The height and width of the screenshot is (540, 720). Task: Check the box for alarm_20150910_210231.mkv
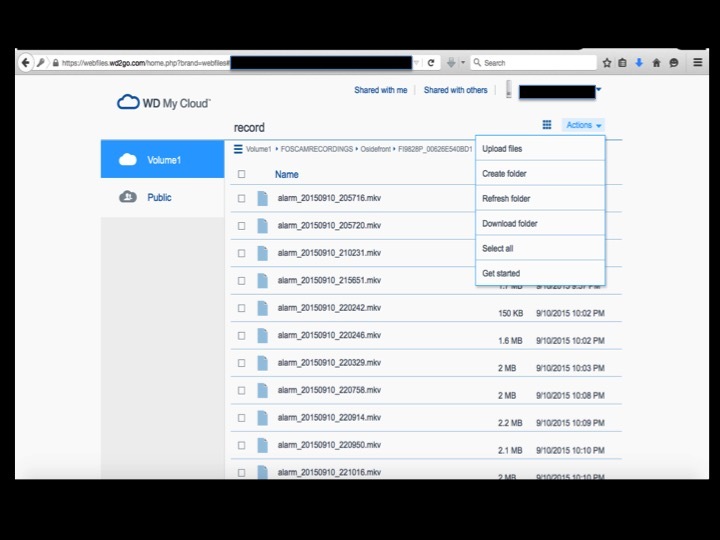coord(242,253)
